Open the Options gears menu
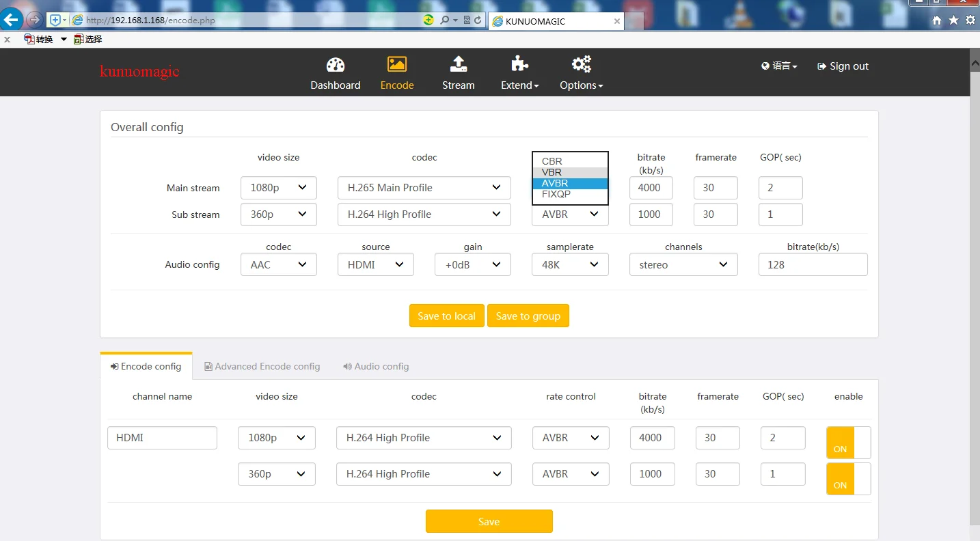This screenshot has height=541, width=980. pos(581,73)
